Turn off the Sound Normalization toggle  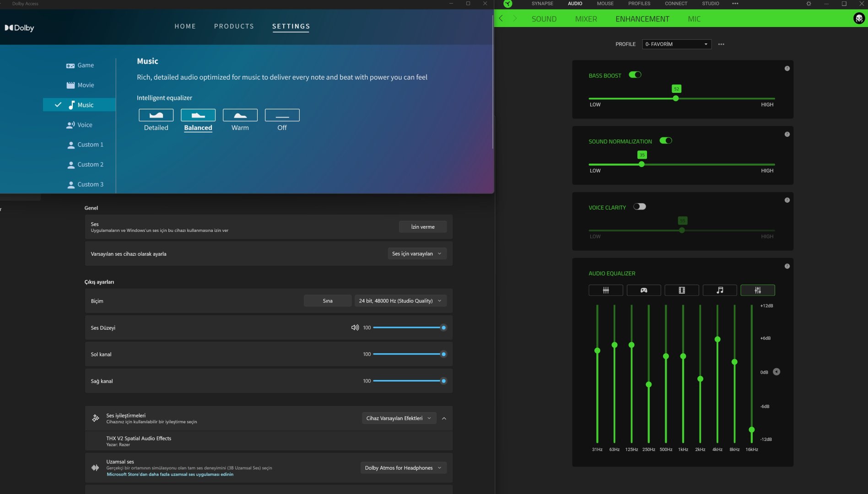coord(666,141)
